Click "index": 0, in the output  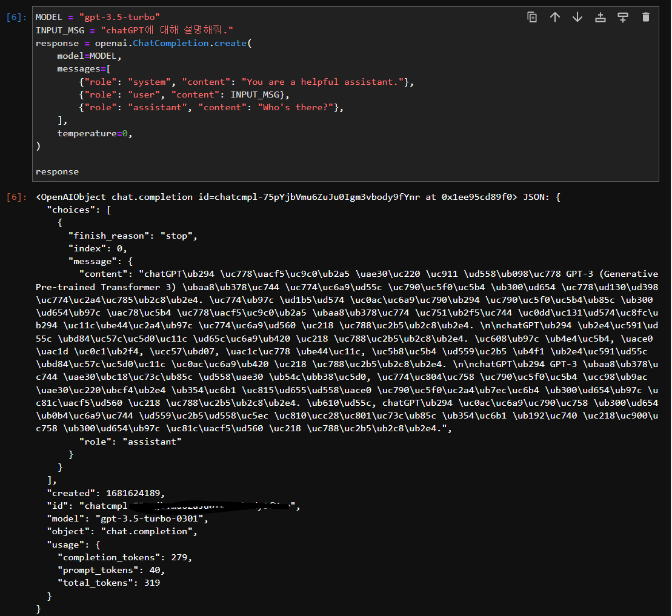[98, 248]
